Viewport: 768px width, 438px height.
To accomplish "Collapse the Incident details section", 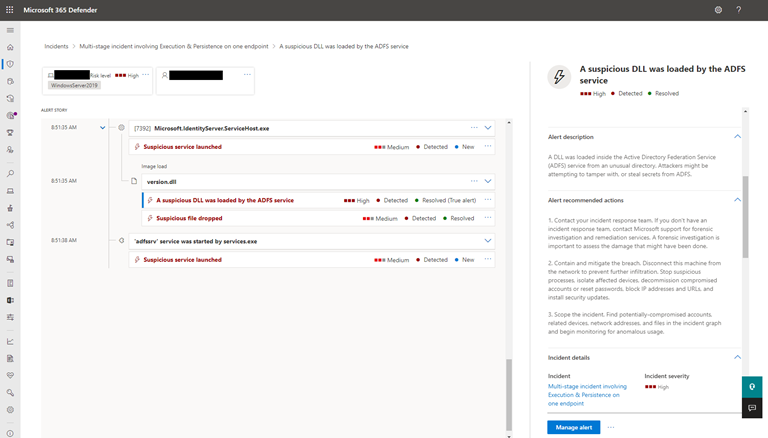I will tap(737, 357).
